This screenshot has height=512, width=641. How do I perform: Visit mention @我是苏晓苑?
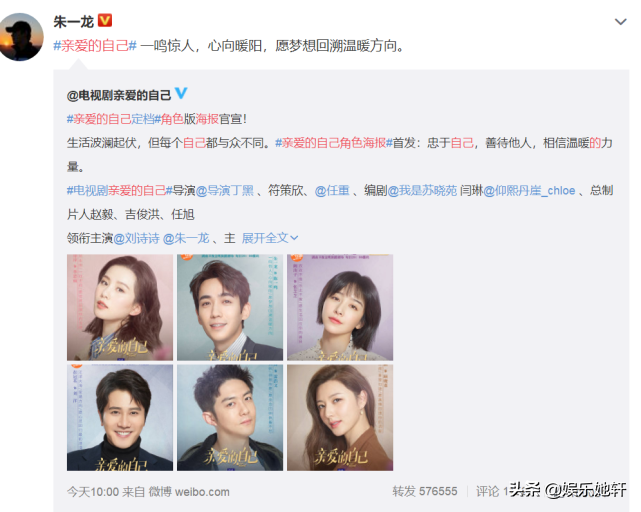(422, 191)
